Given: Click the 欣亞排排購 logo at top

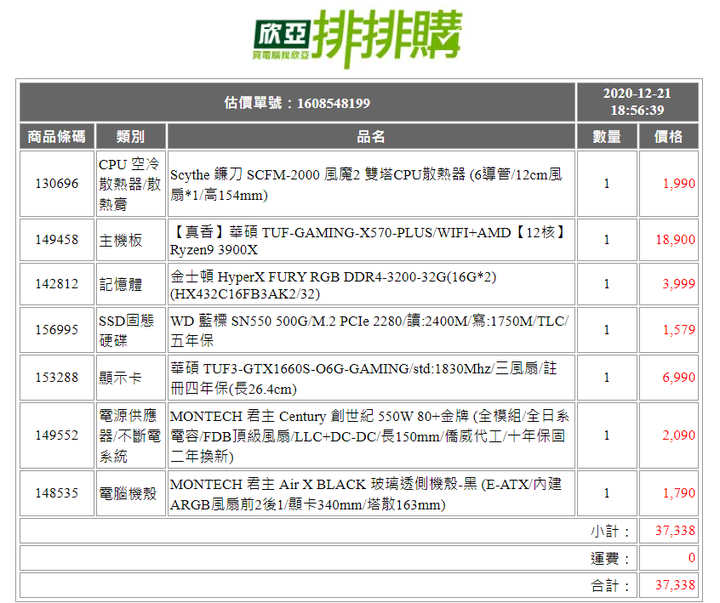Looking at the screenshot, I should coord(357,38).
